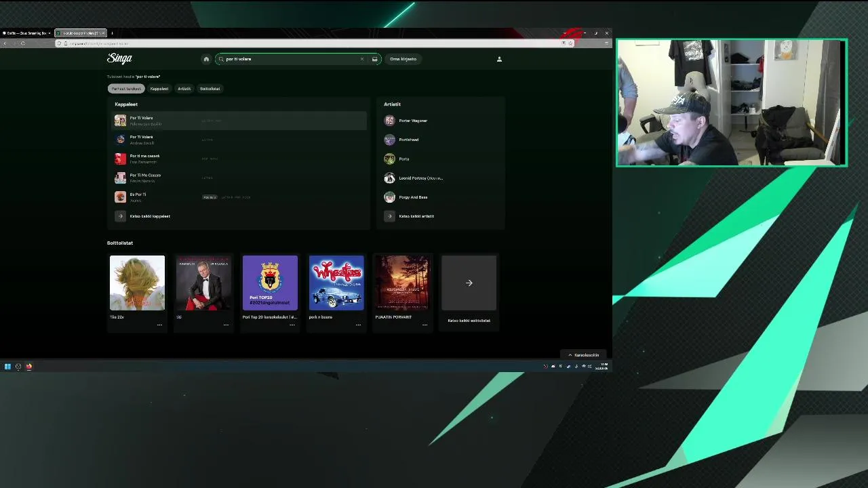This screenshot has height=488, width=868.
Task: Select first Por Ti Volare song
Action: (239, 121)
